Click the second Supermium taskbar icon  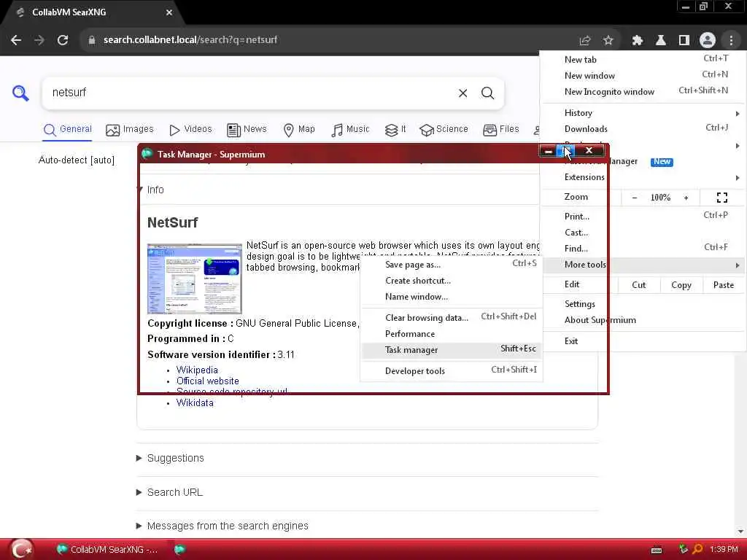[x=179, y=550]
